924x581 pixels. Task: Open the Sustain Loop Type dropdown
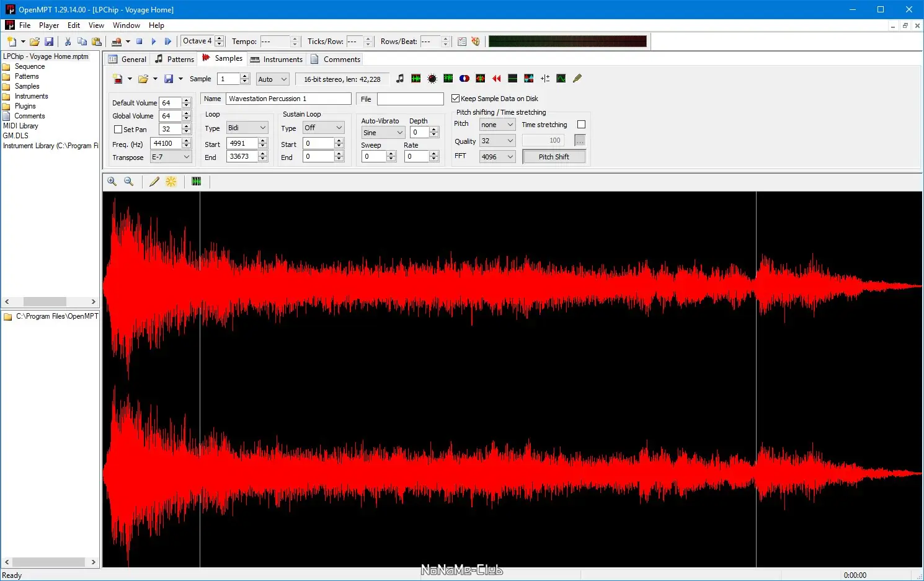pos(323,128)
